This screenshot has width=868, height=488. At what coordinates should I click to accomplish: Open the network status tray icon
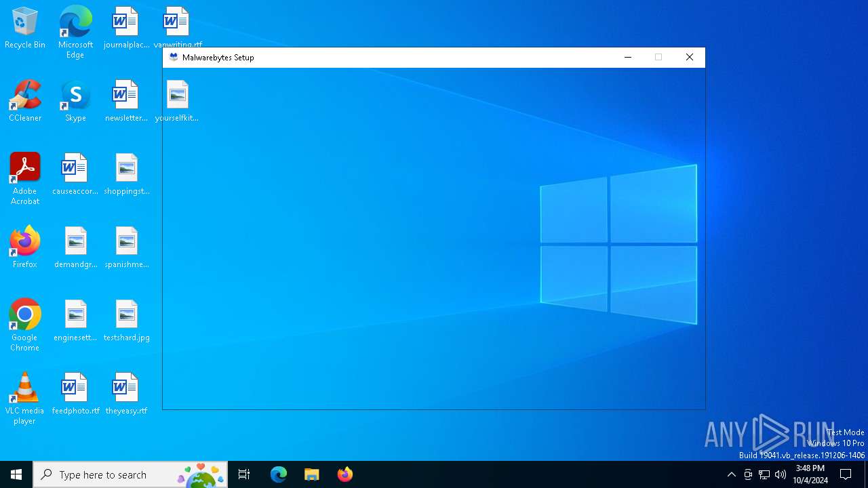tap(764, 474)
